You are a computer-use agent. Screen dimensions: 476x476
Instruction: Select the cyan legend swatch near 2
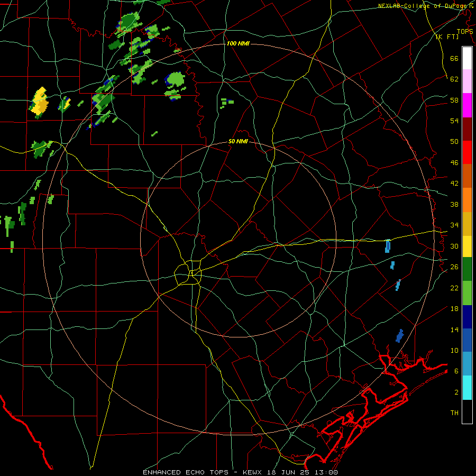pyautogui.click(x=467, y=388)
